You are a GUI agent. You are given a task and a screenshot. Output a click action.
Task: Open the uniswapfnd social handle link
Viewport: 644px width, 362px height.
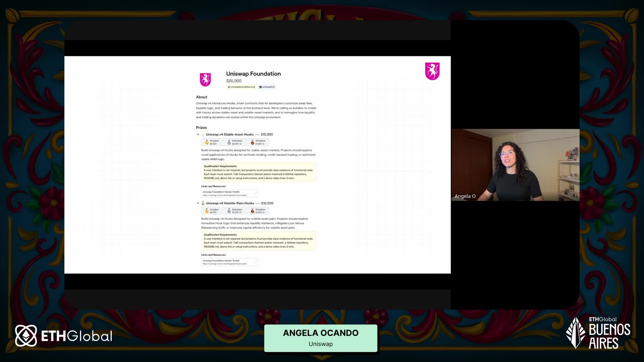coord(267,87)
